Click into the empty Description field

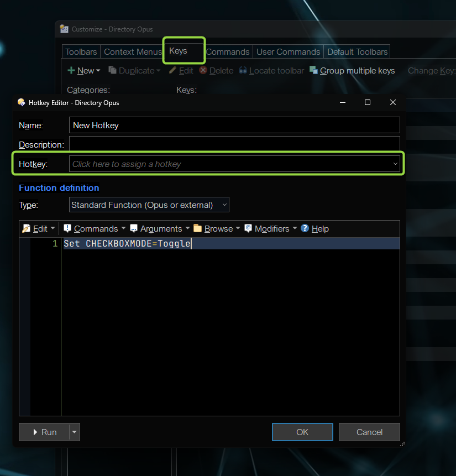tap(234, 144)
